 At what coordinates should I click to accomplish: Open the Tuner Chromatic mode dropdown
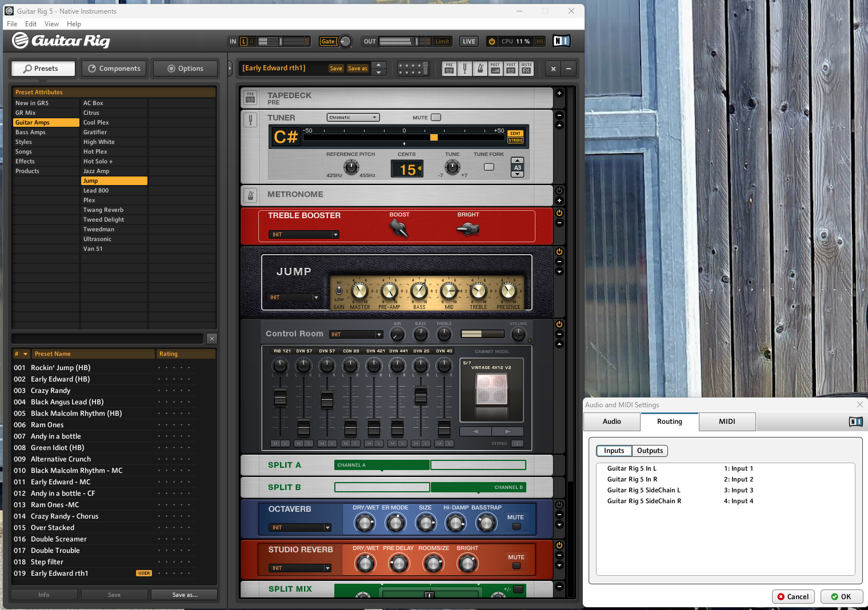click(353, 118)
